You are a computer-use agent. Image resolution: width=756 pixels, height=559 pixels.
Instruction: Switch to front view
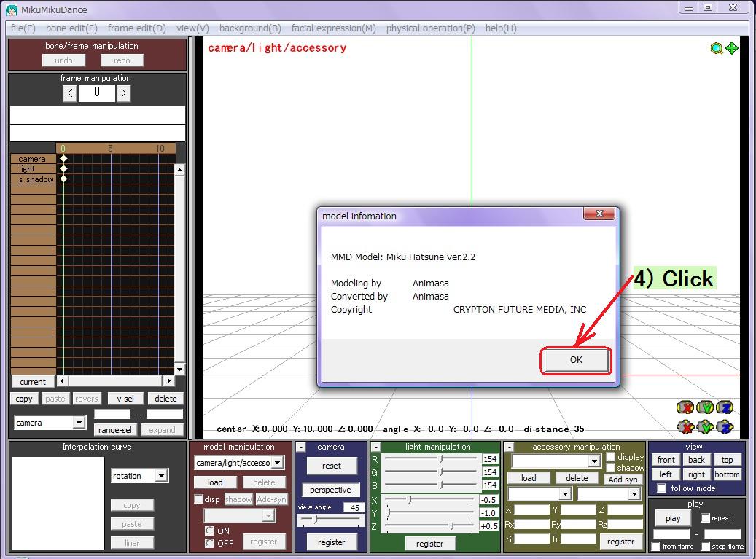coord(666,460)
